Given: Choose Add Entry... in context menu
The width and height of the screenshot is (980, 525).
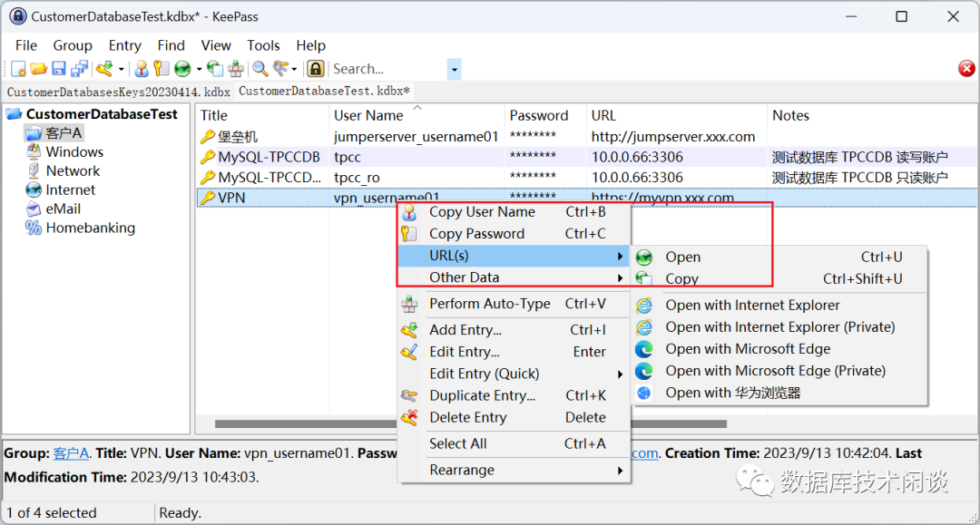Looking at the screenshot, I should tap(514, 330).
